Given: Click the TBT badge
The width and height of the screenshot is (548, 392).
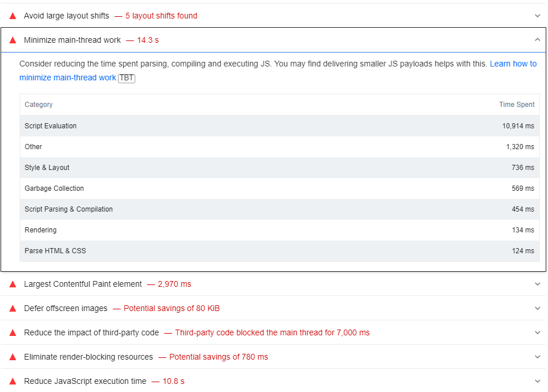Looking at the screenshot, I should (x=126, y=78).
